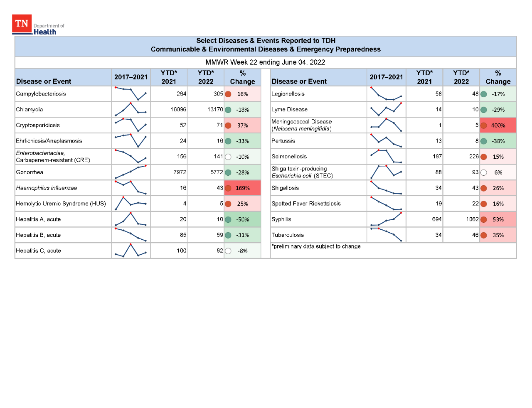Click the green status dot for Gonorrhea
The height and width of the screenshot is (408, 532).
click(x=228, y=172)
